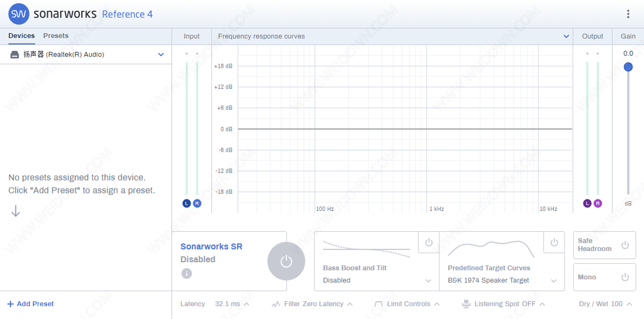Image resolution: width=644 pixels, height=319 pixels.
Task: Click the input right channel R badge
Action: click(x=197, y=203)
